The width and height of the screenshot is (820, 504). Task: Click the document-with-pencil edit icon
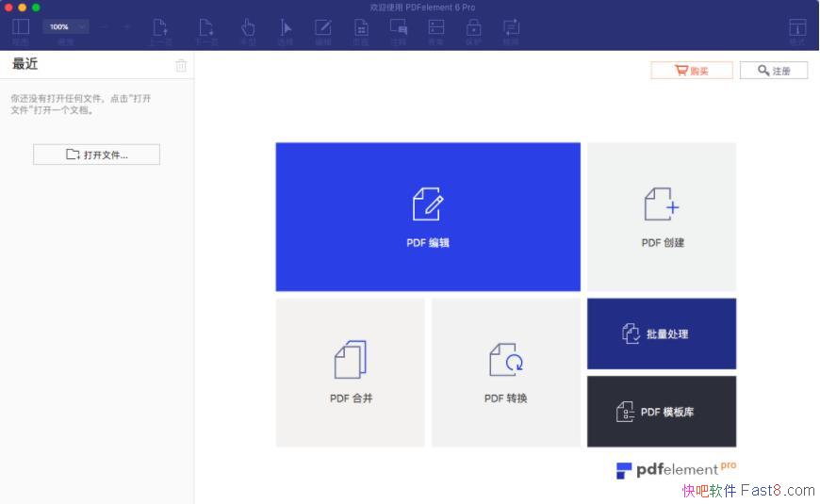428,203
